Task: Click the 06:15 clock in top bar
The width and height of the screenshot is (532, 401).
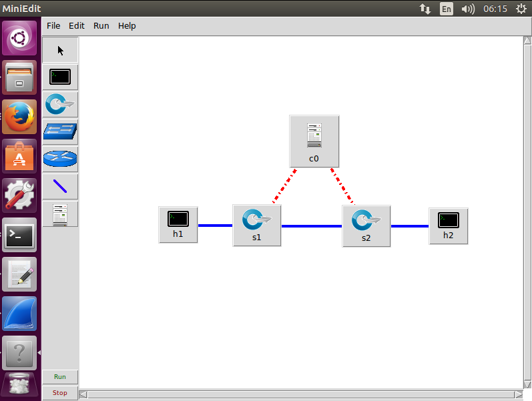Action: [x=495, y=9]
